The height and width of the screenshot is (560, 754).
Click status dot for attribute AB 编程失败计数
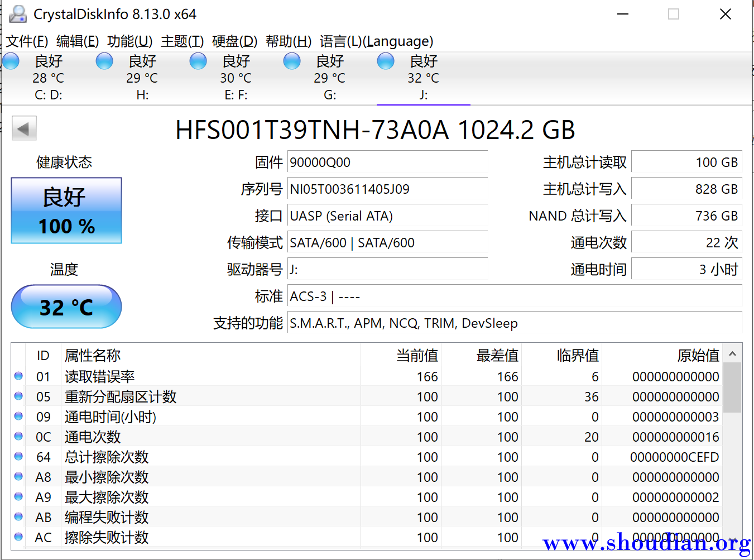18,516
